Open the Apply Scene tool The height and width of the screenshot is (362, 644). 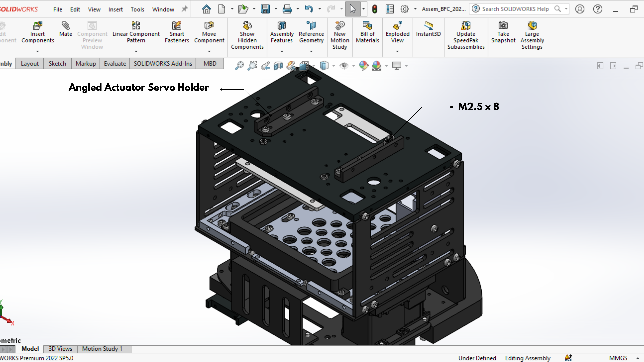pos(377,66)
